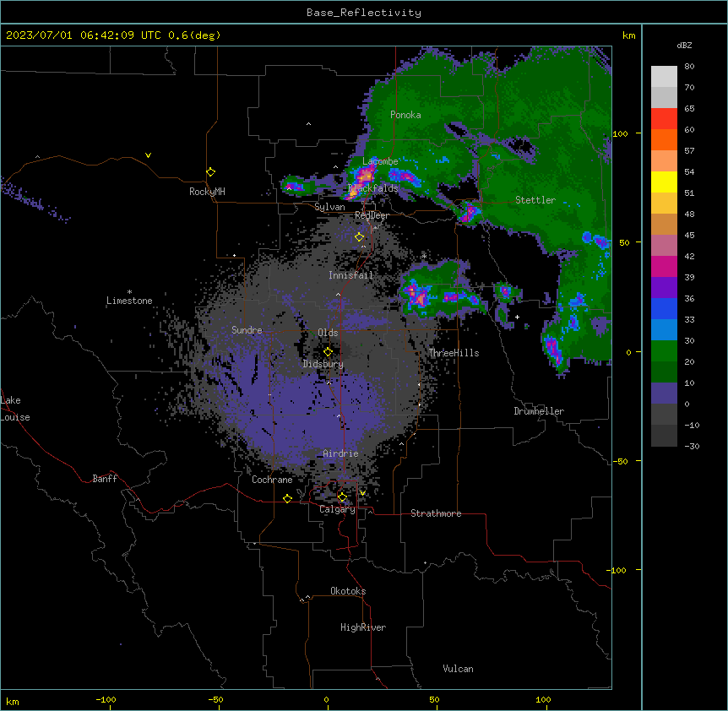Click the Blackfalds city label

coord(372,188)
